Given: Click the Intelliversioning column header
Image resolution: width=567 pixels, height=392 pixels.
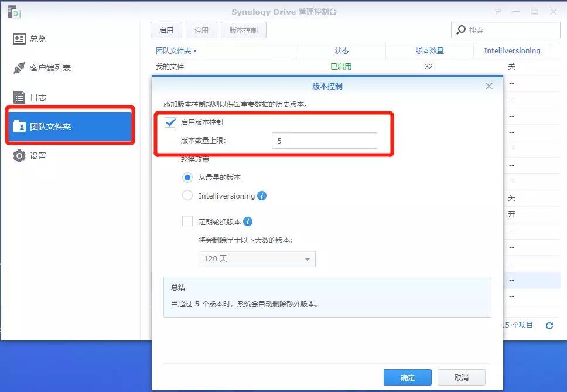Looking at the screenshot, I should point(512,51).
